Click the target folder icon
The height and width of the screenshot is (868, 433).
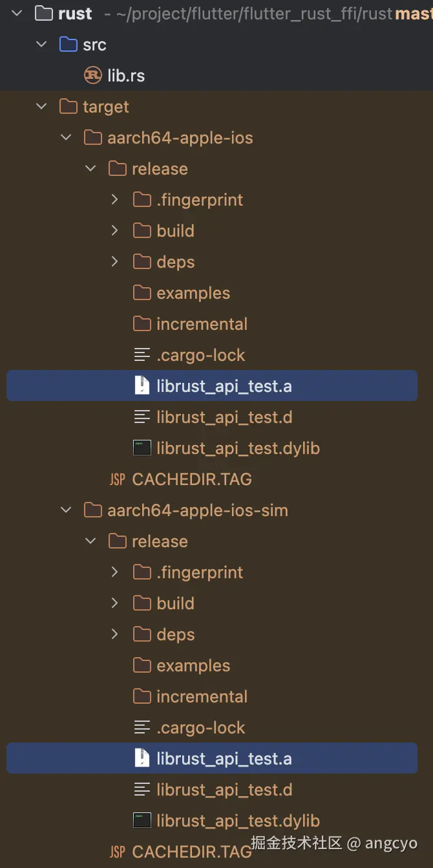point(69,107)
